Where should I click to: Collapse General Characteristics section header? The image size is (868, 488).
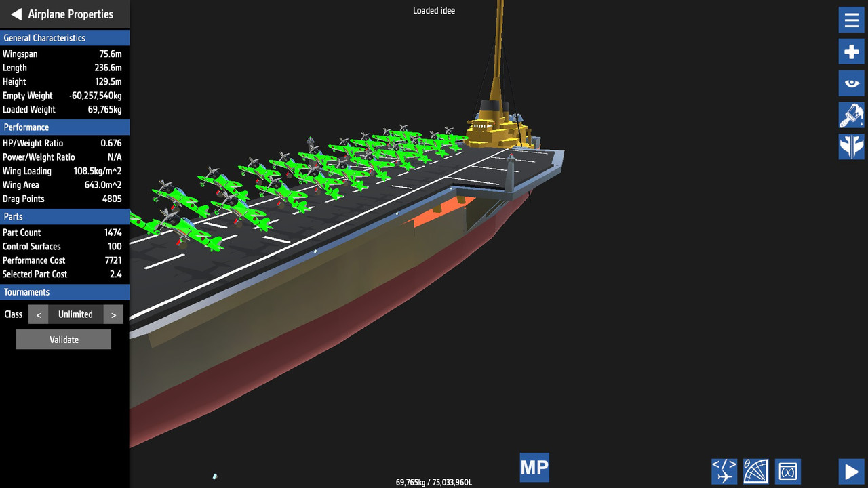point(64,38)
